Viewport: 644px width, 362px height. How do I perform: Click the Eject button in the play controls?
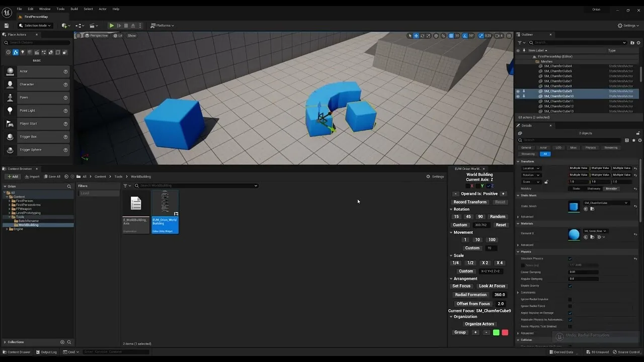(x=133, y=26)
